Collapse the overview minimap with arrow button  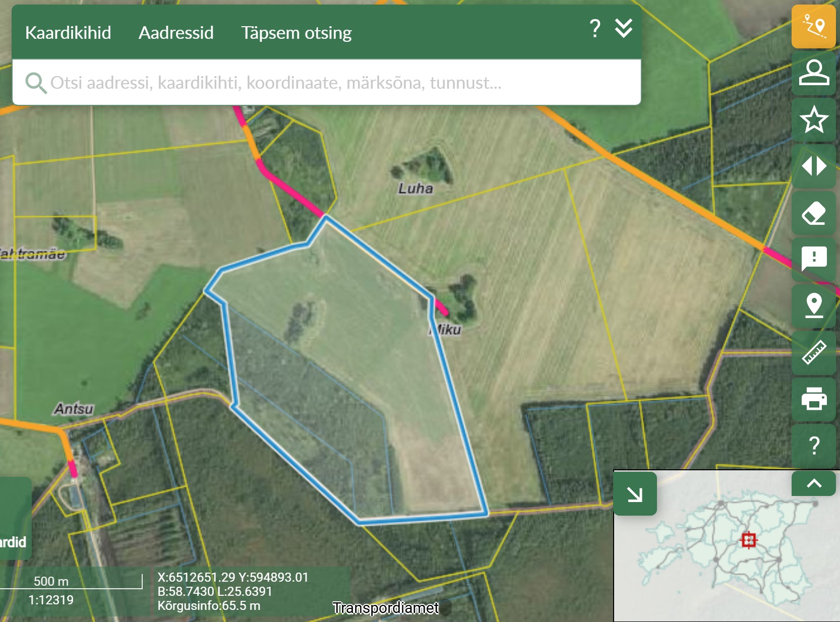(635, 494)
